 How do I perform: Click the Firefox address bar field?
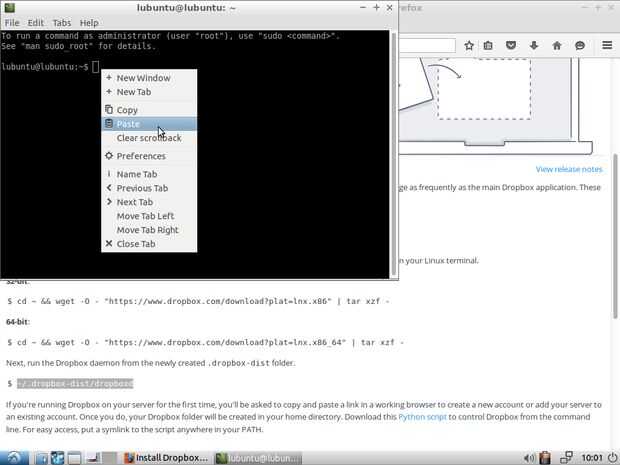(427, 45)
